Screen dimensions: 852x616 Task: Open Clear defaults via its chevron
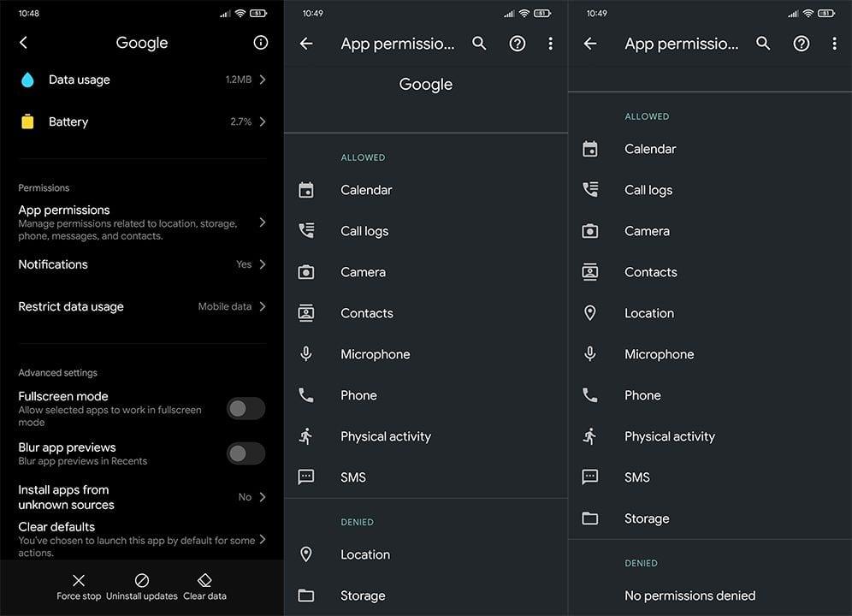[x=263, y=539]
